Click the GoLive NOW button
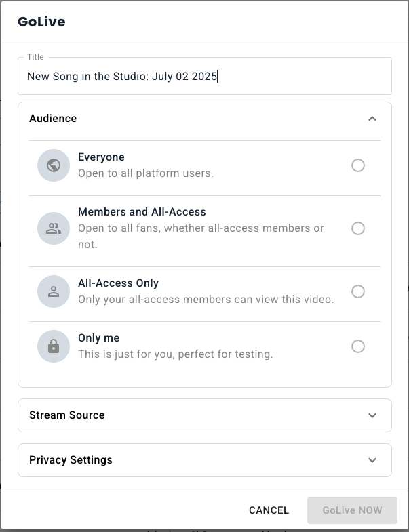Screen dimensions: 409x532 click(x=352, y=510)
